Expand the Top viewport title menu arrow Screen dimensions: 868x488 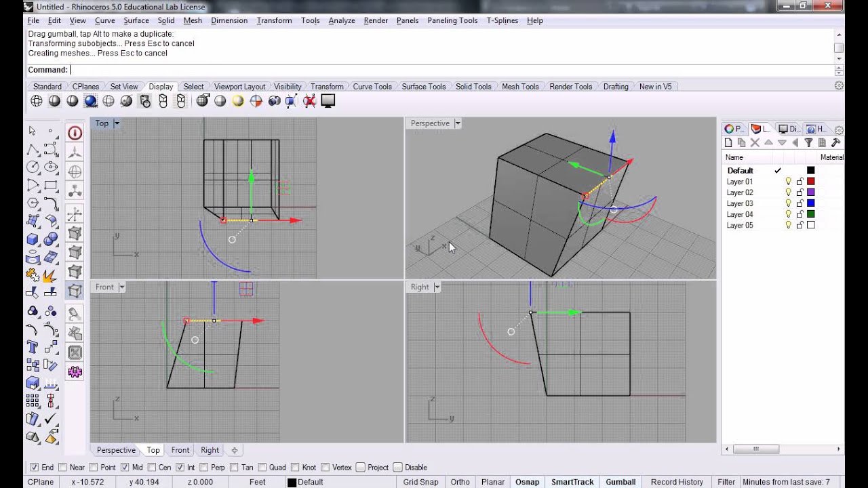[x=117, y=123]
